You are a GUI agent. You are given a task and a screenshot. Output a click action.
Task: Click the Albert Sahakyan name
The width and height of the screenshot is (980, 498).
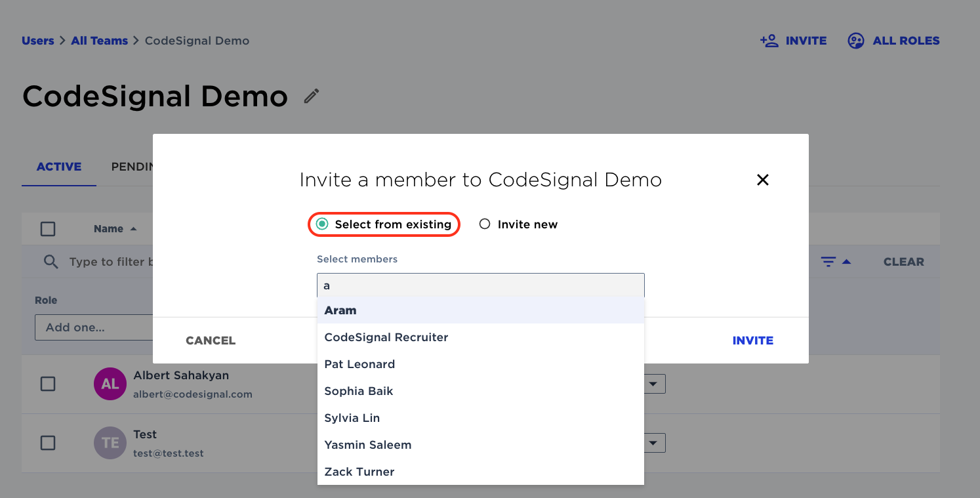181,375
